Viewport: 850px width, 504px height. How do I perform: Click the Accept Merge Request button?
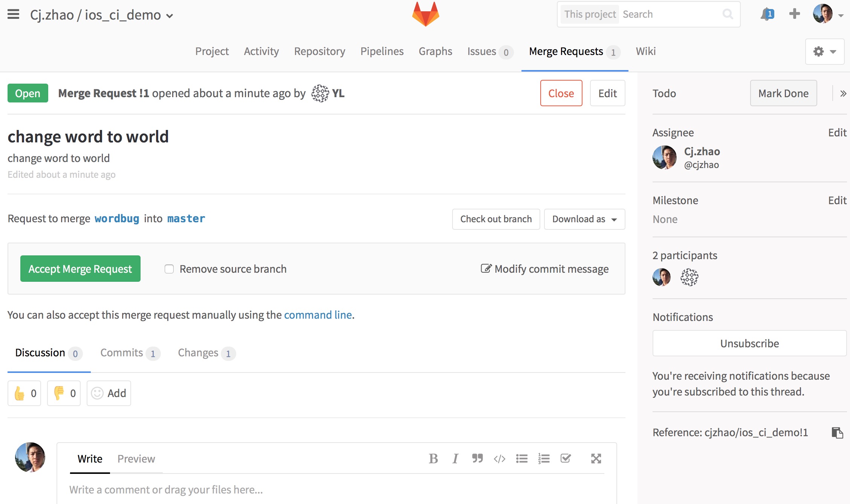(80, 269)
